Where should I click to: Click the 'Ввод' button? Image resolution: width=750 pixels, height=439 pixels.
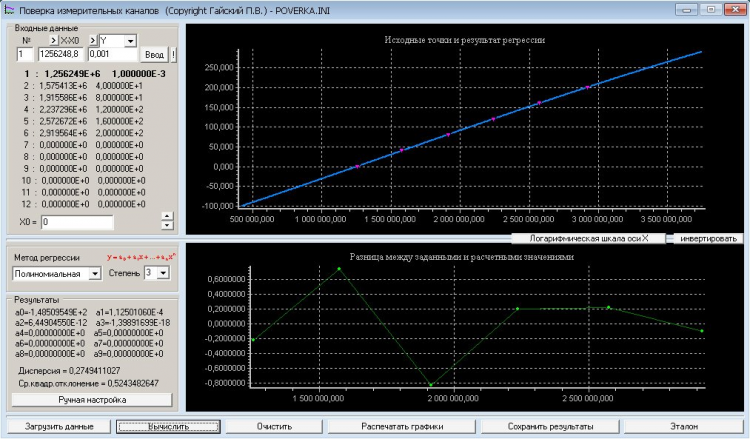(x=154, y=55)
